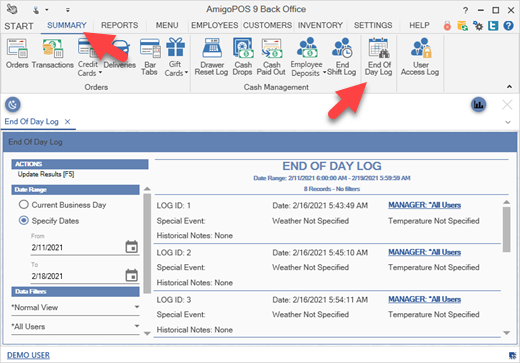Switch to the EMPLOYEES tab
520x363 pixels.
tap(215, 25)
